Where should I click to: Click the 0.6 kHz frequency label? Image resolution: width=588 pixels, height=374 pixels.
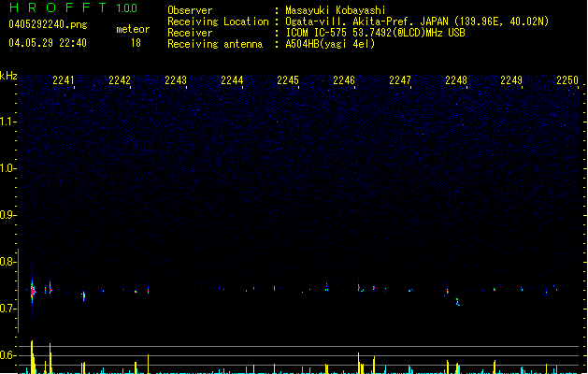tap(7, 355)
